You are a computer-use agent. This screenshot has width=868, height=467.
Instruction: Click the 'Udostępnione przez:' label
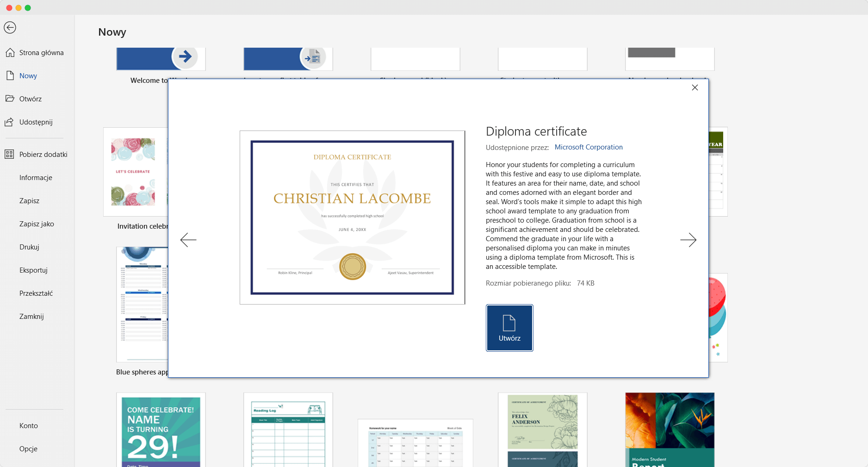tap(517, 148)
